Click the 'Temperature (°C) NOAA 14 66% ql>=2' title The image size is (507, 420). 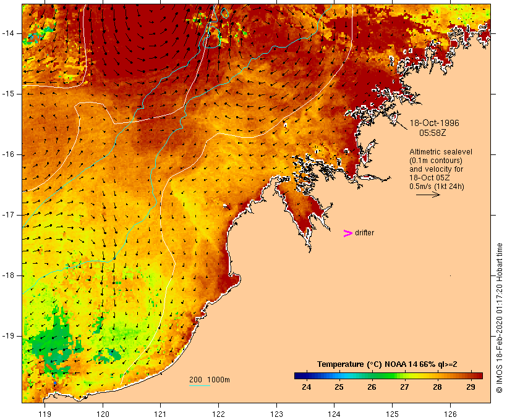(x=387, y=364)
